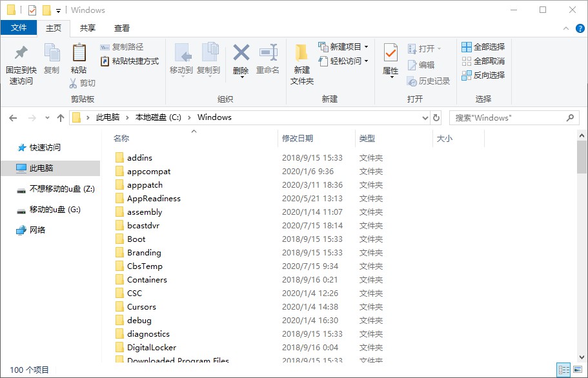The image size is (588, 378).
Task: Select the Branding folder
Action: pos(144,252)
